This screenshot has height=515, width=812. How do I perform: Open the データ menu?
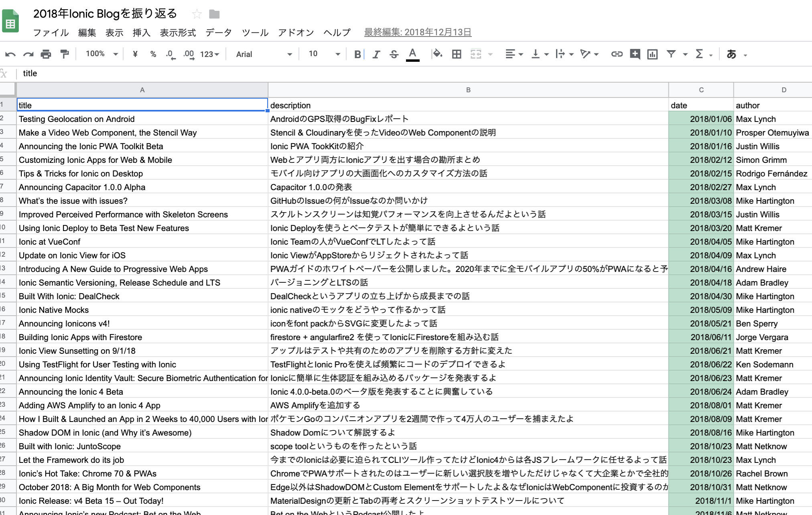tap(219, 32)
